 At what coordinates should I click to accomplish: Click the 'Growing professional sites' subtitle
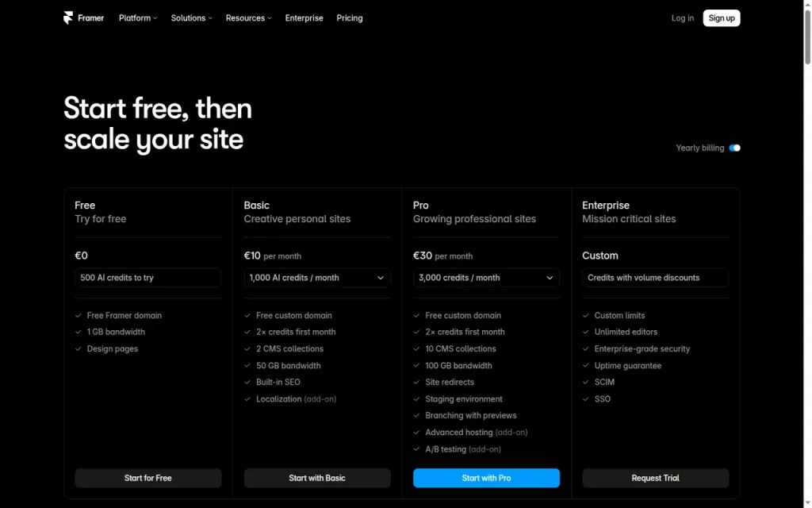474,219
